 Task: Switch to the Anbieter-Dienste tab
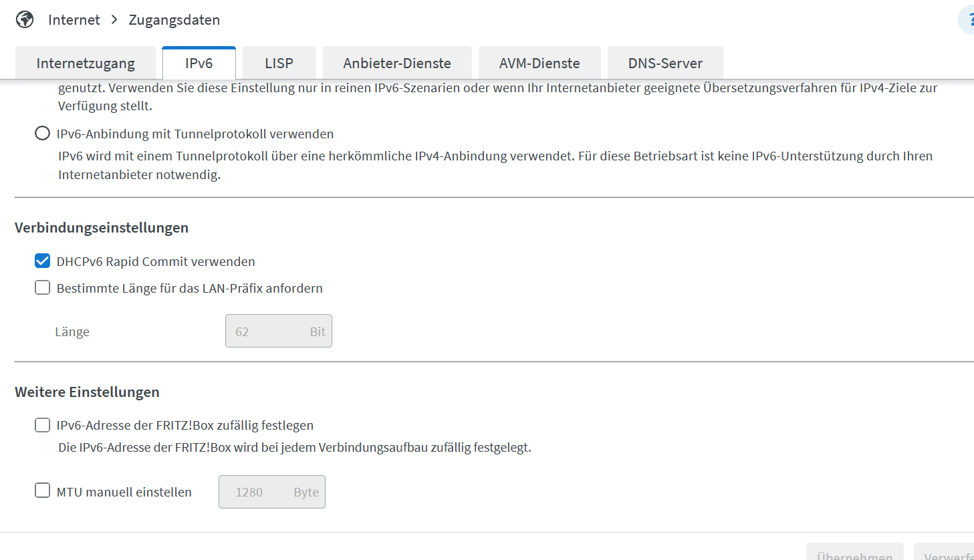tap(397, 63)
